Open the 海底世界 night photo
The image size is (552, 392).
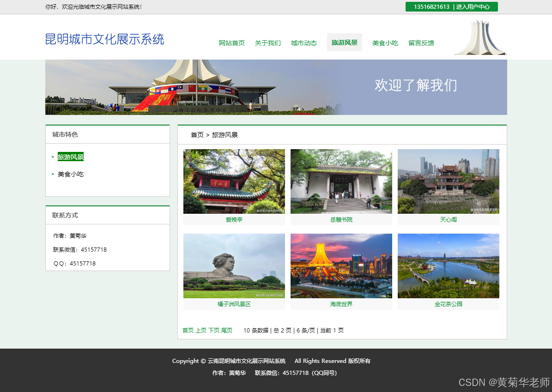tap(341, 265)
